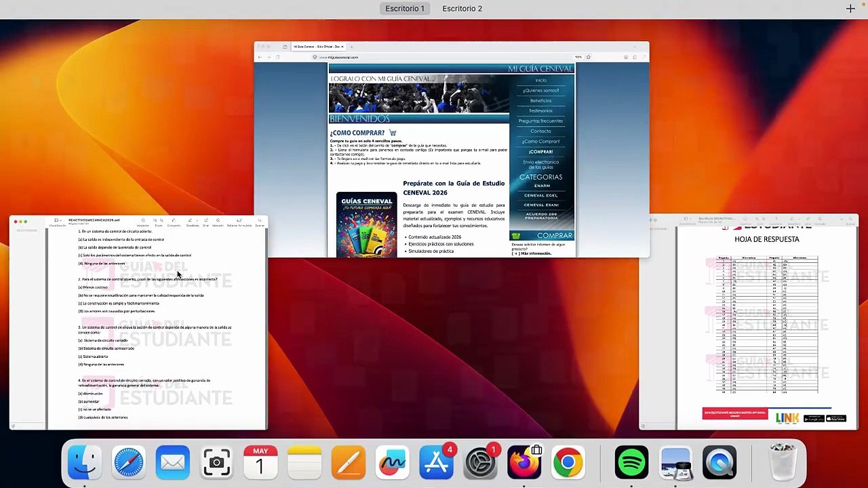
Task: Open the Visualización view menu in REACTIVOSMECANICA2026
Action: (x=56, y=221)
